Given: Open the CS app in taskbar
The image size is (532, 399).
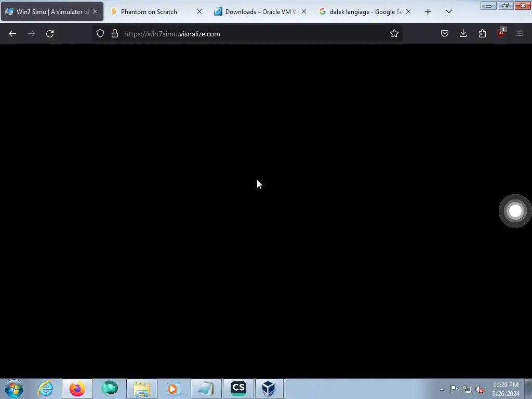Looking at the screenshot, I should 238,389.
